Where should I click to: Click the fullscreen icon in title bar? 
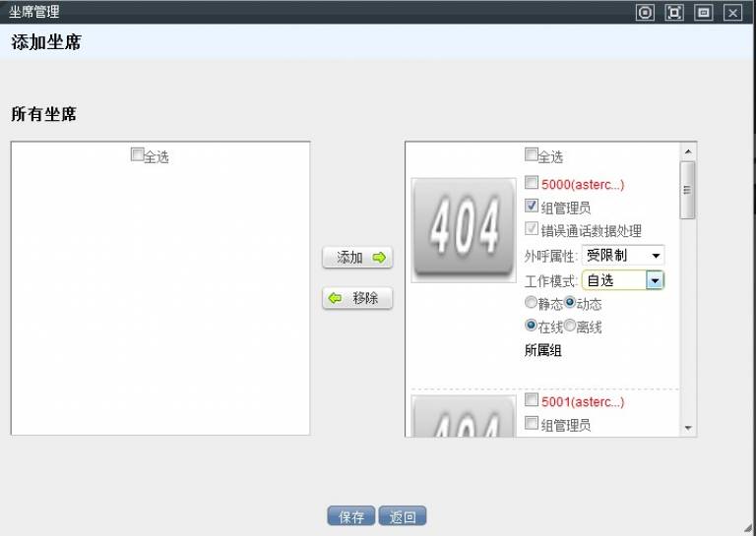pos(674,13)
